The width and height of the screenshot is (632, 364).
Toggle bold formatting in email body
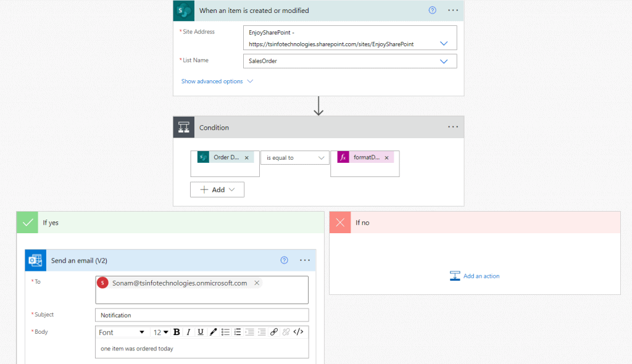pyautogui.click(x=177, y=332)
